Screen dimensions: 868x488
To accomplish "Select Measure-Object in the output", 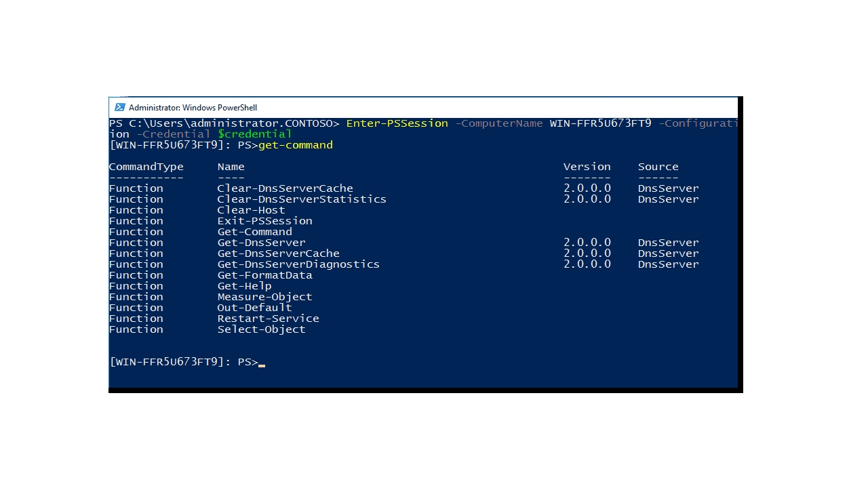I will [x=264, y=297].
